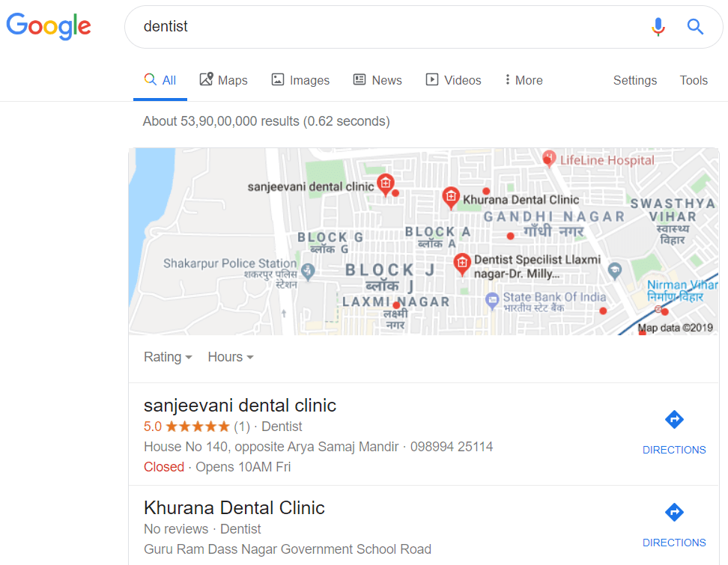Click phone number 098994 25114
This screenshot has height=565, width=728.
pos(452,447)
